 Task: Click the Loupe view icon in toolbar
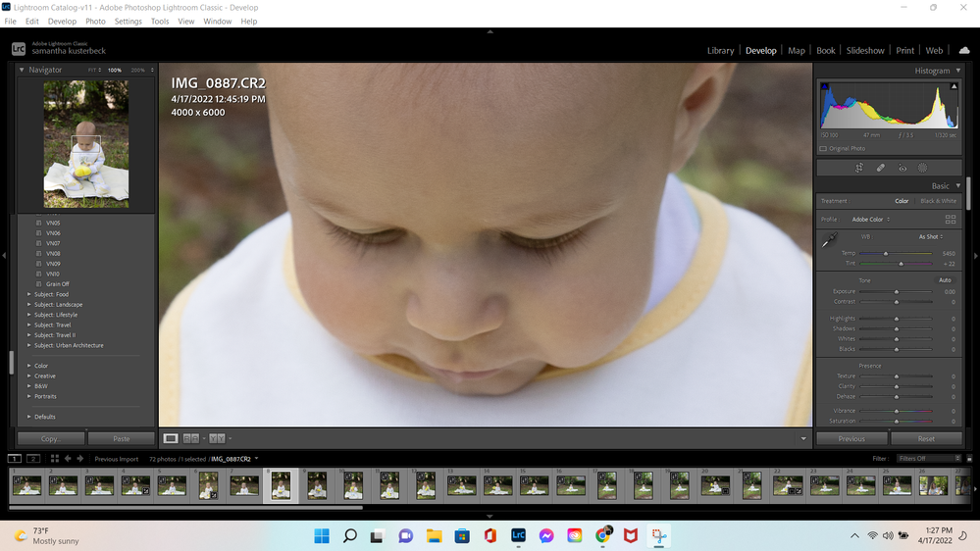pos(171,438)
